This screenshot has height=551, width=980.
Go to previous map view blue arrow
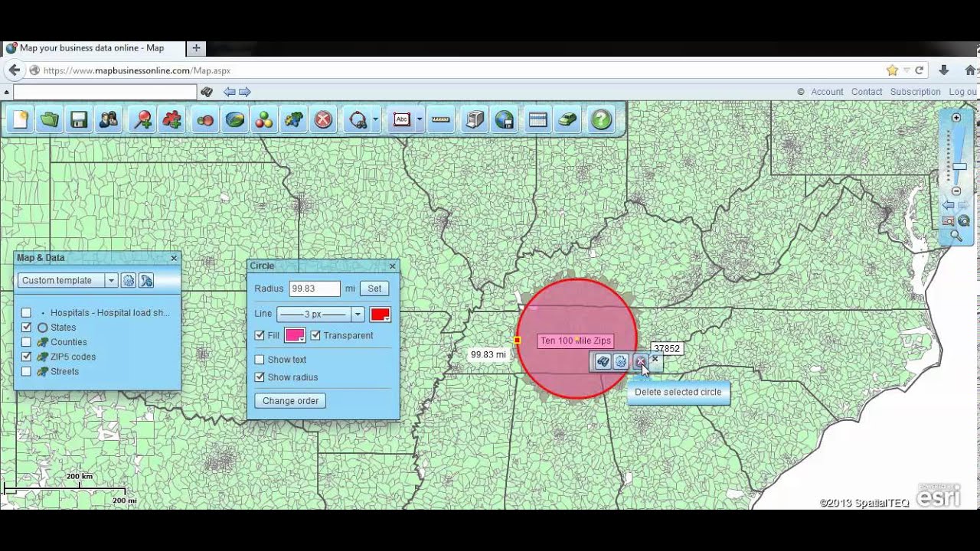point(949,205)
